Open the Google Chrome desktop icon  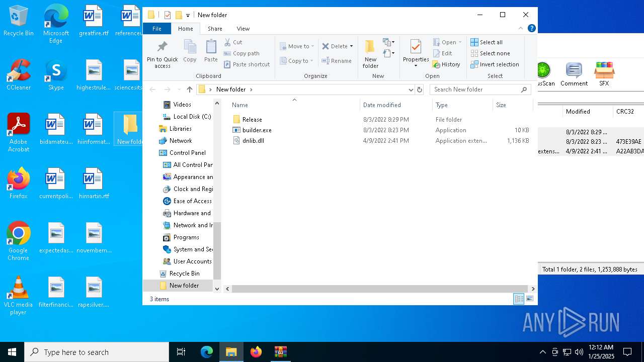coord(18,241)
